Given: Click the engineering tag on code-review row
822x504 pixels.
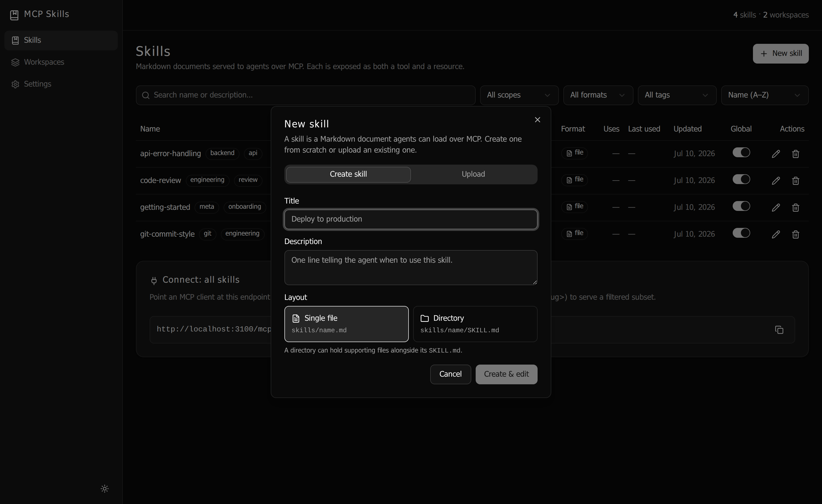Looking at the screenshot, I should [x=207, y=180].
